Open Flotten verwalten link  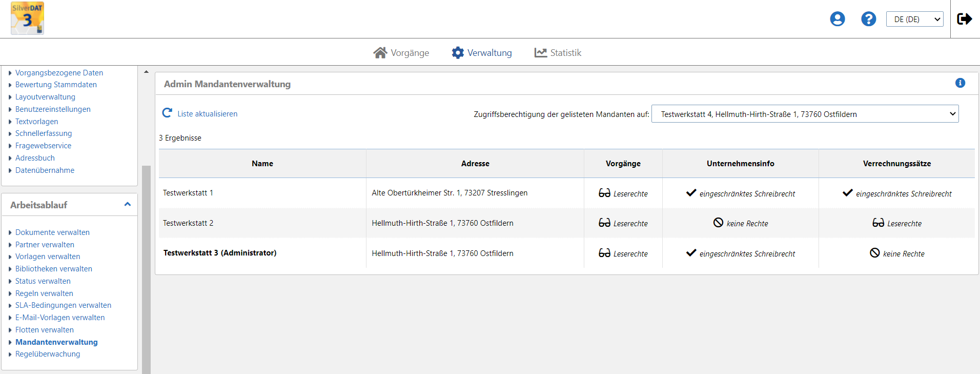coord(45,330)
